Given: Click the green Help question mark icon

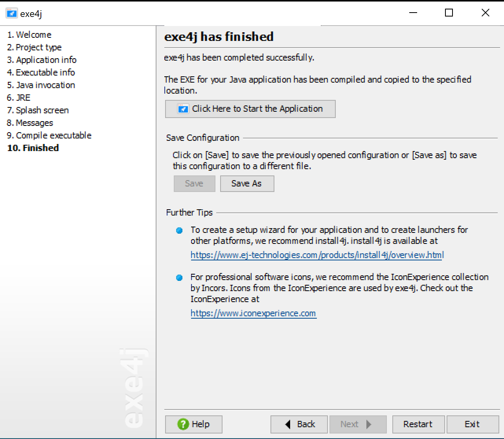Looking at the screenshot, I should tap(183, 424).
